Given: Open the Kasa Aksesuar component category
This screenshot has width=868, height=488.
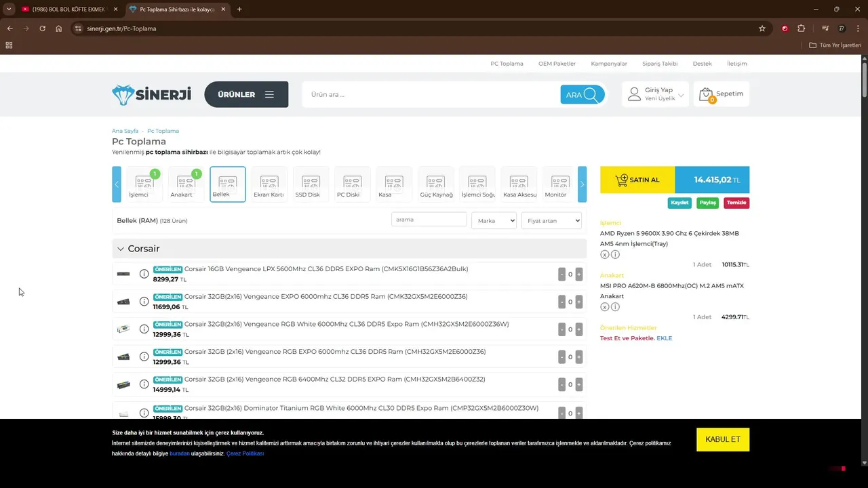Looking at the screenshot, I should point(519,184).
